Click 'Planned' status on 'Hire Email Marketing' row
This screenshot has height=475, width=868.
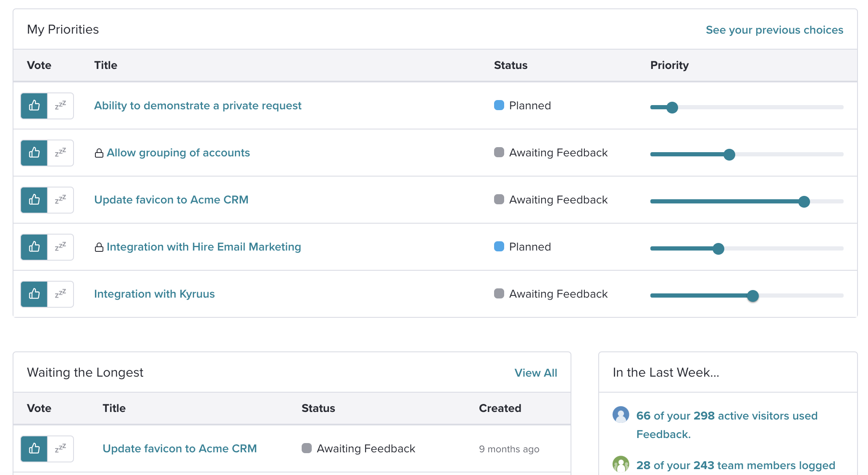pos(530,247)
